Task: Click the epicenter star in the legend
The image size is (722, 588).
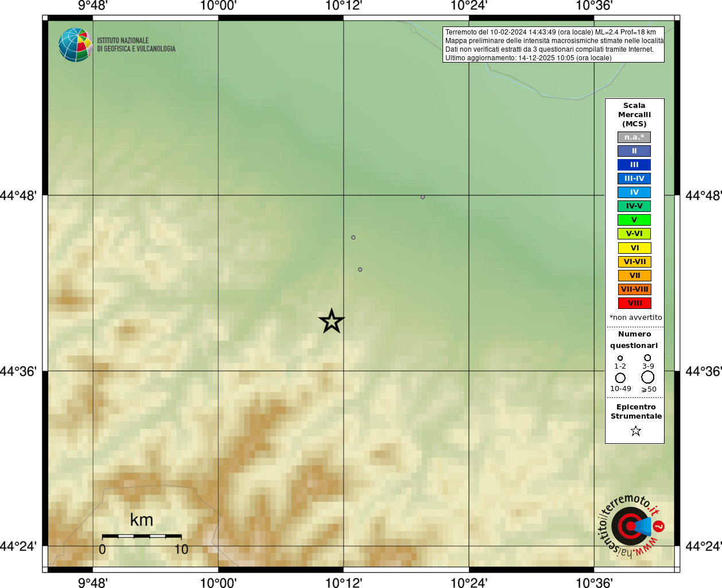Action: click(x=635, y=431)
